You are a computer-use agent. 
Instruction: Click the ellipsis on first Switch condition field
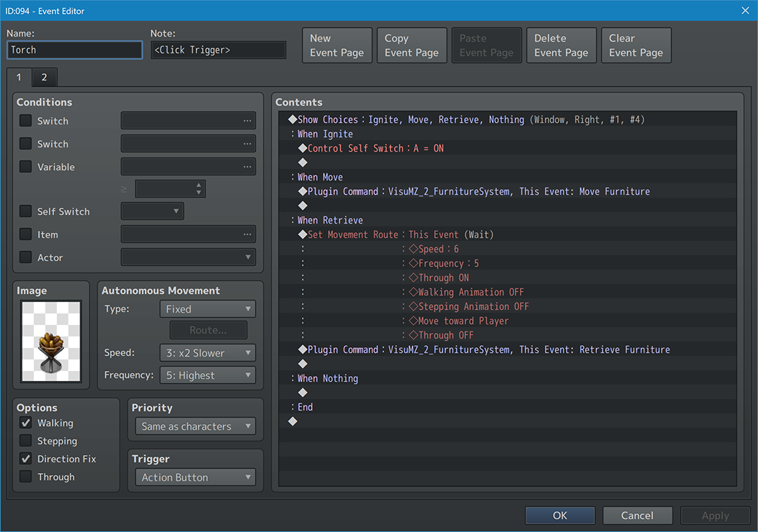pos(247,121)
